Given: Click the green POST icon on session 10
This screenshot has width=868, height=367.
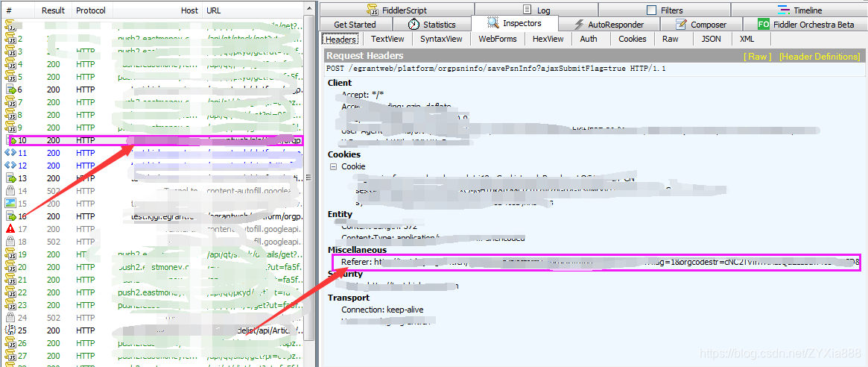Looking at the screenshot, I should coord(12,140).
